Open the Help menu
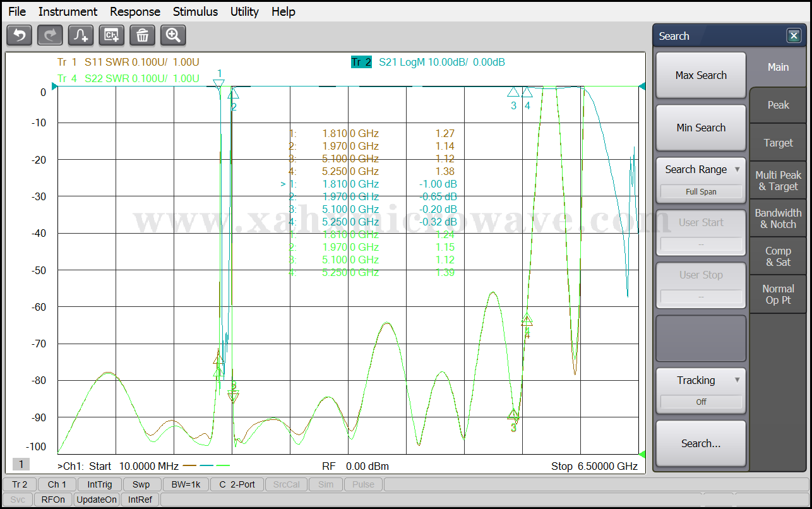This screenshot has width=812, height=509. pyautogui.click(x=284, y=11)
